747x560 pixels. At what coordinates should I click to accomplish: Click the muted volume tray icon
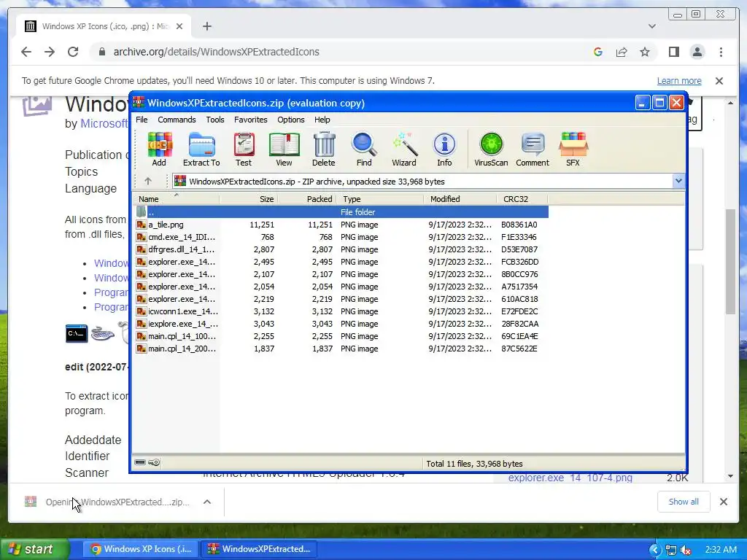(686, 550)
